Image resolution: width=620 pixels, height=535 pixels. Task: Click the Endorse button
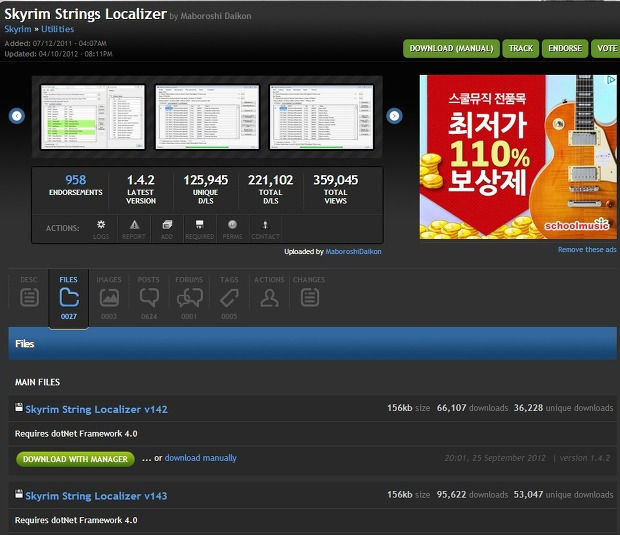[565, 49]
